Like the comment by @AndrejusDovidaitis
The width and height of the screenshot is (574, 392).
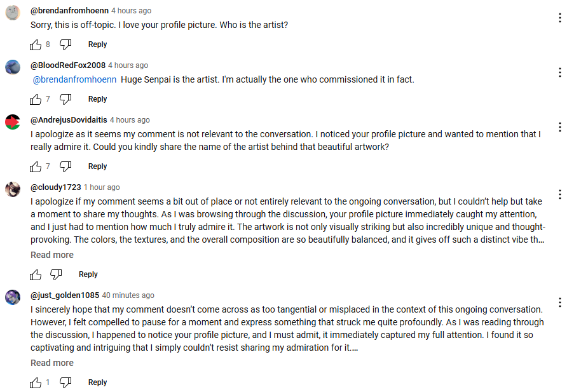point(36,166)
